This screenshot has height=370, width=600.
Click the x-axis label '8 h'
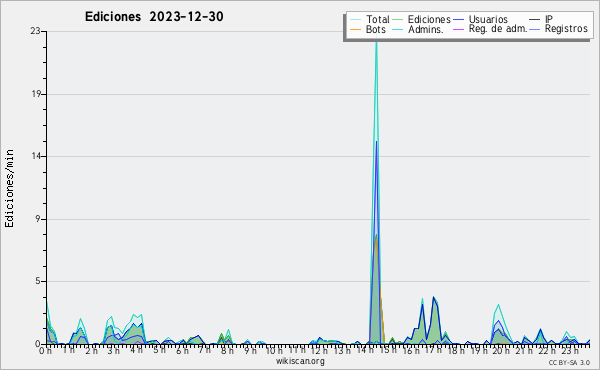pos(227,351)
